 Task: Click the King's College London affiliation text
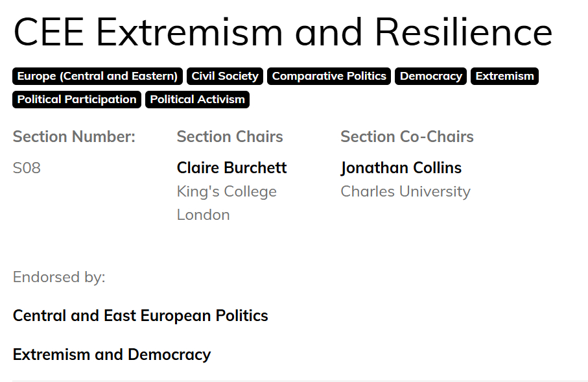(226, 203)
